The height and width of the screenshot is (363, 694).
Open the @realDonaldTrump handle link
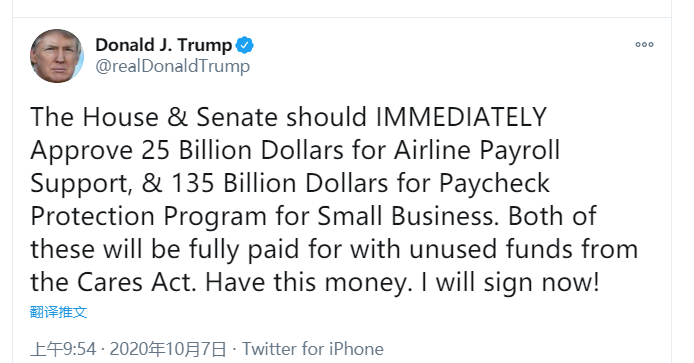[173, 66]
